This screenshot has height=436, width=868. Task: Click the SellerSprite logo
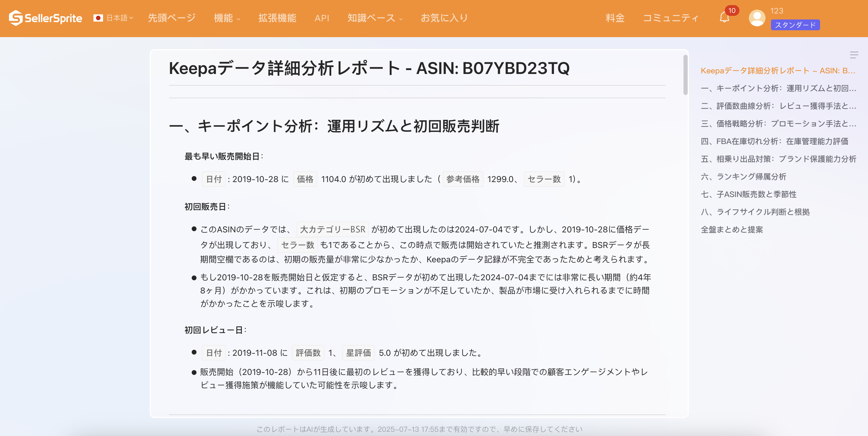[x=45, y=18]
